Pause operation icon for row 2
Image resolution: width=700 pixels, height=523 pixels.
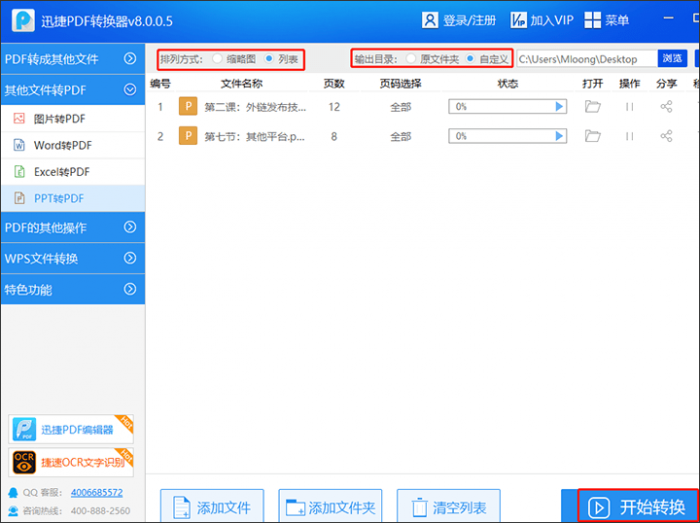tap(629, 136)
